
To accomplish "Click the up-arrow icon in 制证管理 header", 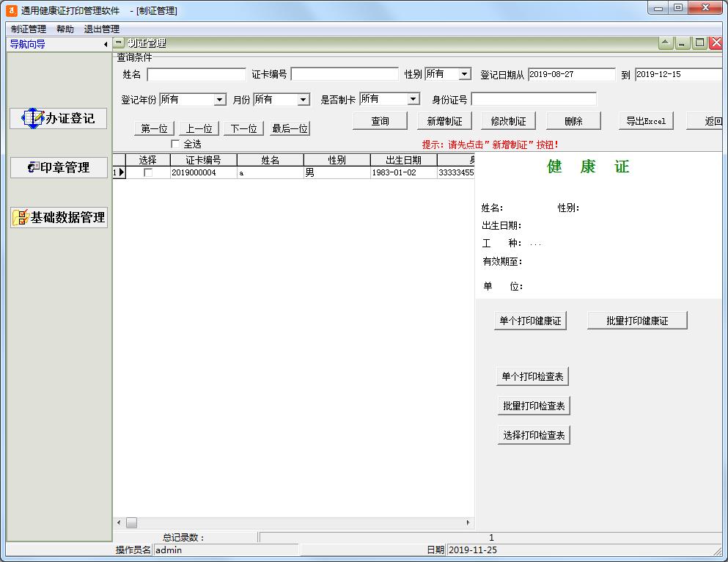I will tap(666, 43).
